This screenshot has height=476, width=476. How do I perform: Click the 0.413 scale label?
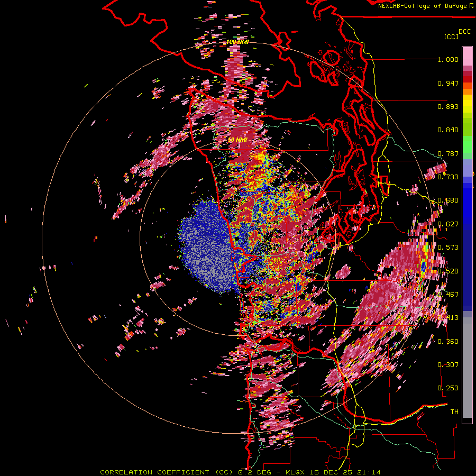click(x=448, y=318)
